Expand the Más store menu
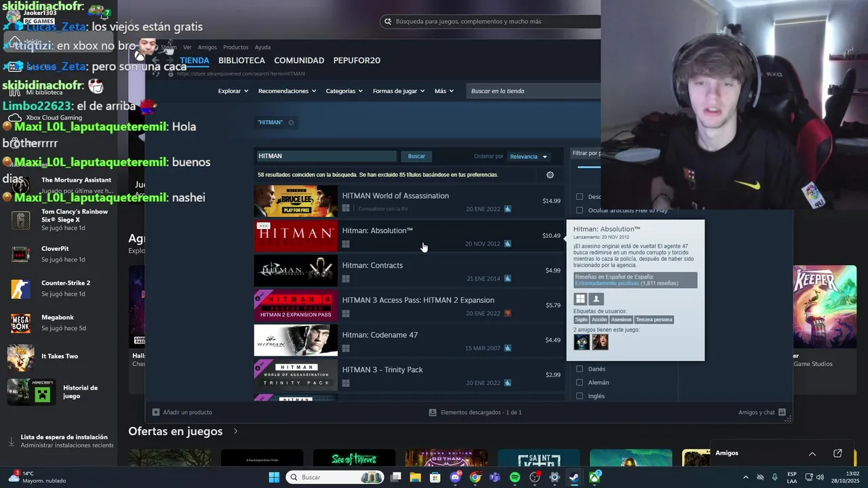 (x=443, y=91)
